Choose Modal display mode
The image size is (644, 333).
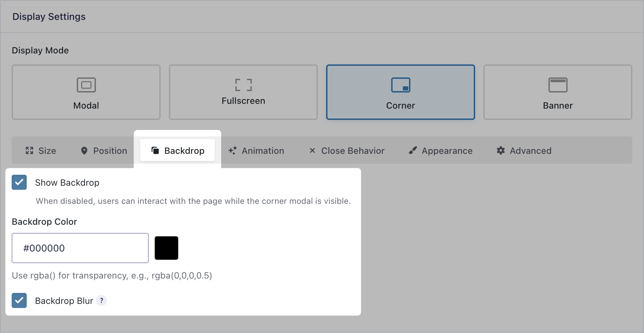86,92
